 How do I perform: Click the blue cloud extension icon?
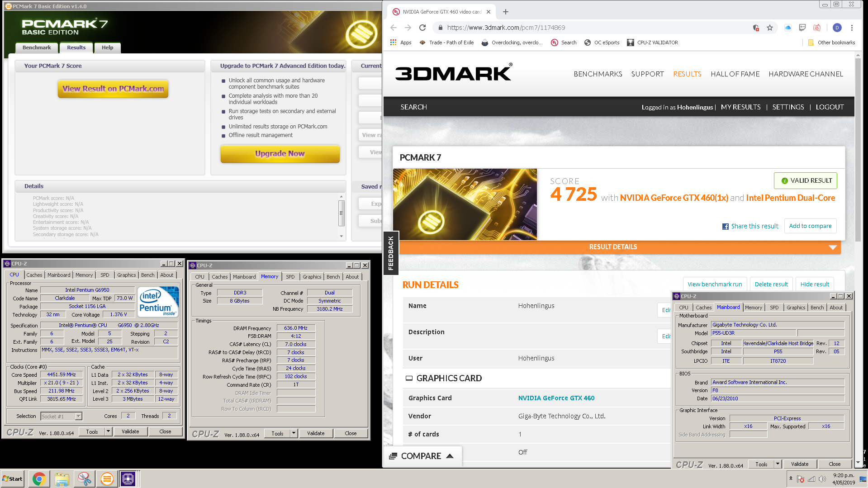[788, 28]
